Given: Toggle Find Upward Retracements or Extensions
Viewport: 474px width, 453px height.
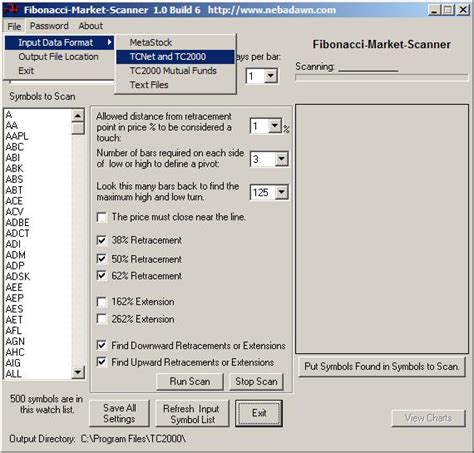Looking at the screenshot, I should click(102, 362).
